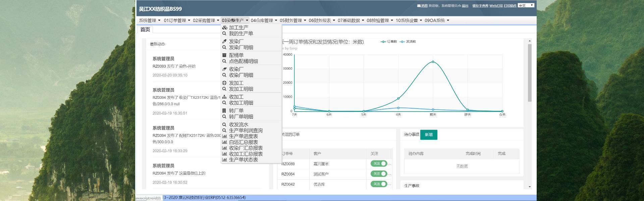Click timestamp 2020-02-20 09:35:10
This screenshot has width=644, height=201.
170,75
